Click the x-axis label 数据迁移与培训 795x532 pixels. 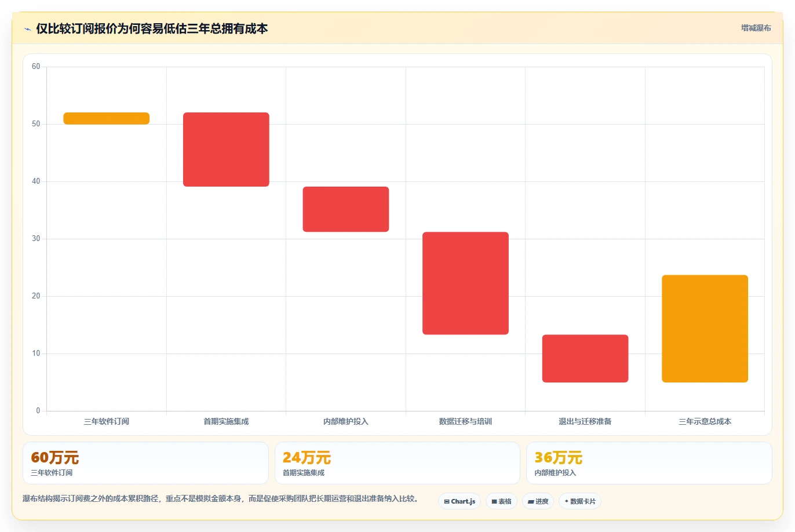pos(465,421)
